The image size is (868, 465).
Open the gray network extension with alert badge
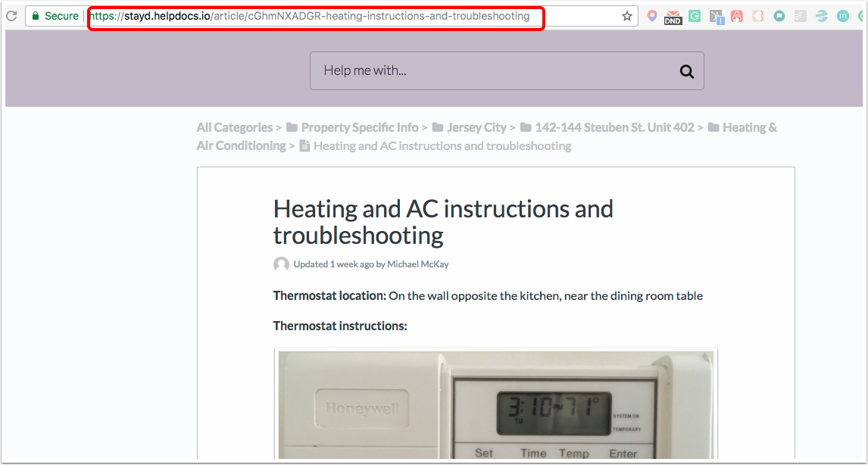pos(716,17)
